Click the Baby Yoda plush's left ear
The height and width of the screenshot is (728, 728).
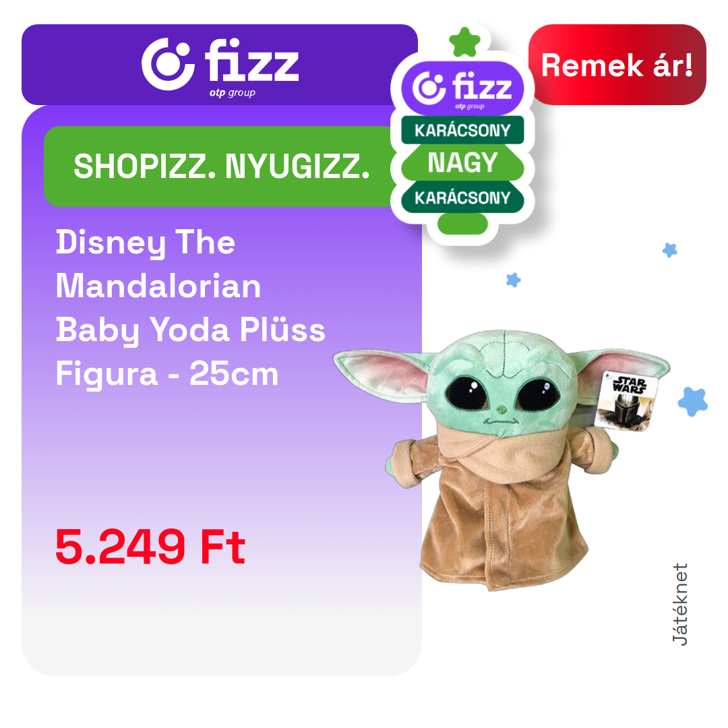coord(382,372)
